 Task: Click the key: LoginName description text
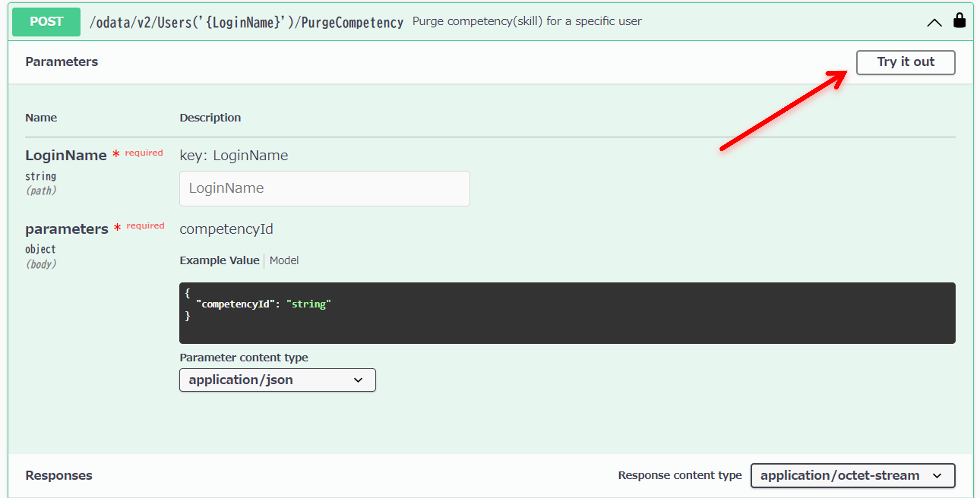click(x=234, y=155)
